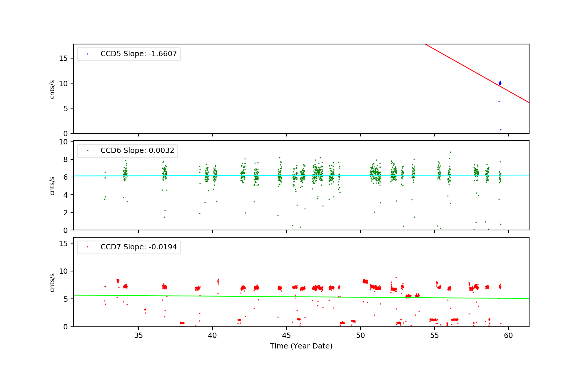Click the x-axis tick label 35
Screen dimensions: 588x367
tap(138, 336)
